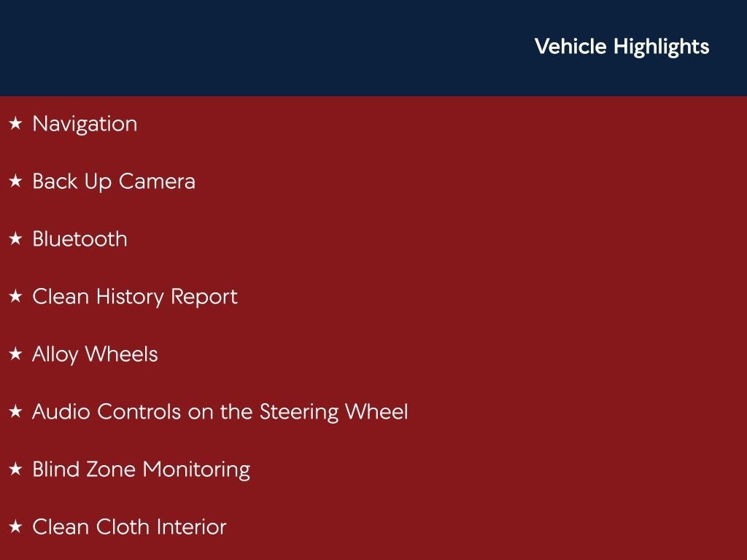Image resolution: width=747 pixels, height=560 pixels.
Task: Click the Clean History Report text
Action: pos(135,297)
